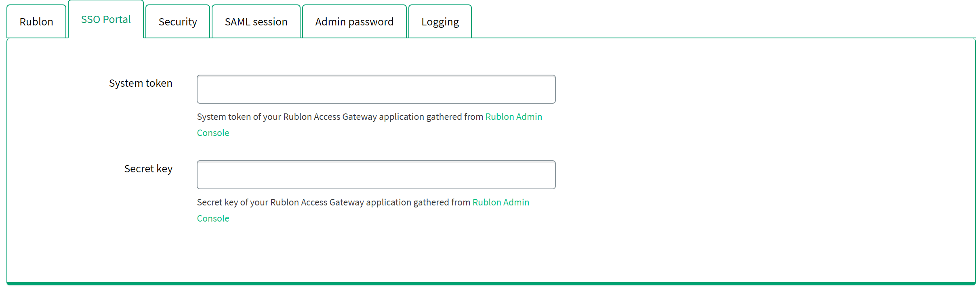Image resolution: width=980 pixels, height=291 pixels.
Task: Open 'Rublon Admin' link in System token description
Action: [513, 117]
